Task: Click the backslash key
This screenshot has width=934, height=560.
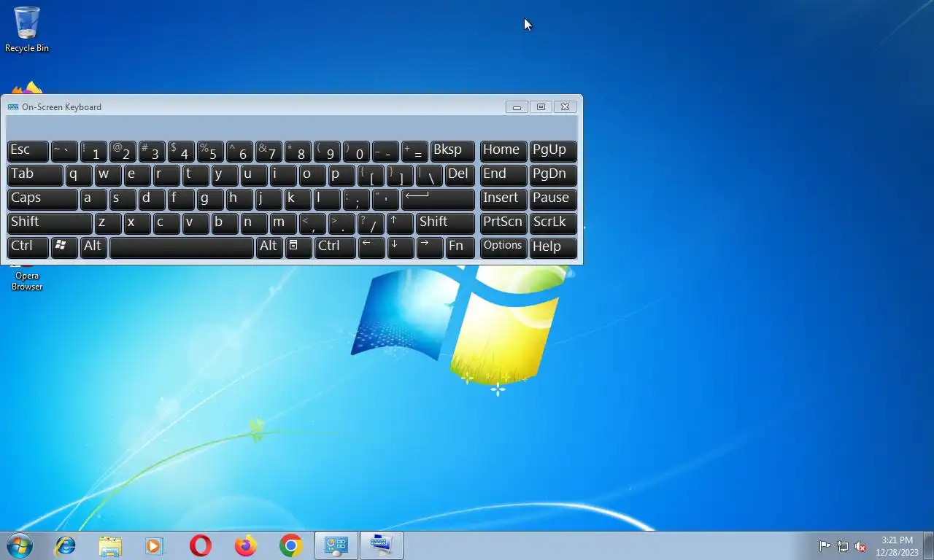Action: [x=429, y=175]
